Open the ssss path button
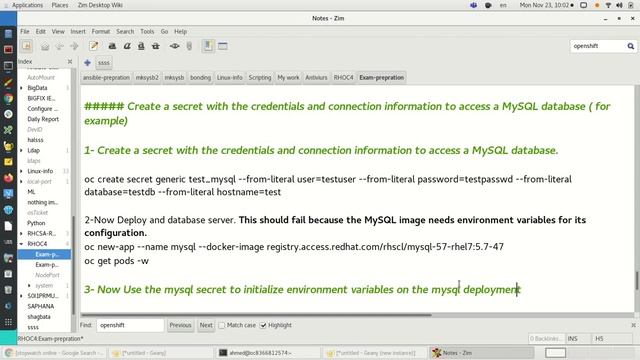This screenshot has height=360, width=640. pos(104,63)
